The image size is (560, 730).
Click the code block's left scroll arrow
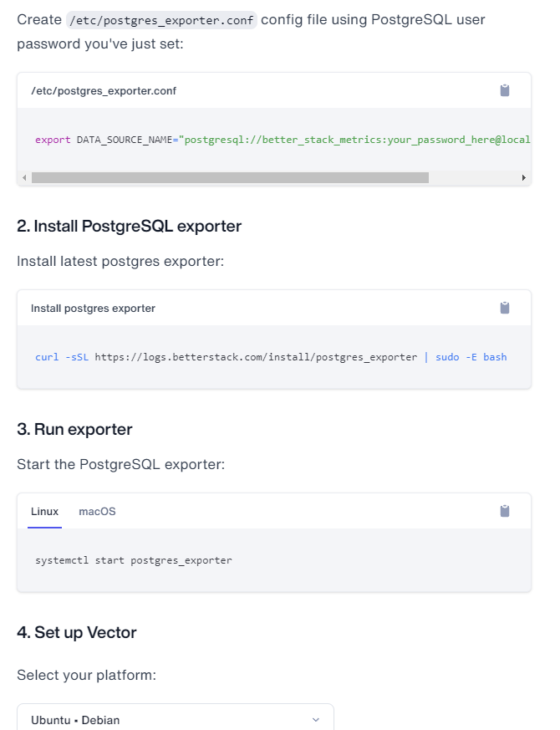(24, 177)
